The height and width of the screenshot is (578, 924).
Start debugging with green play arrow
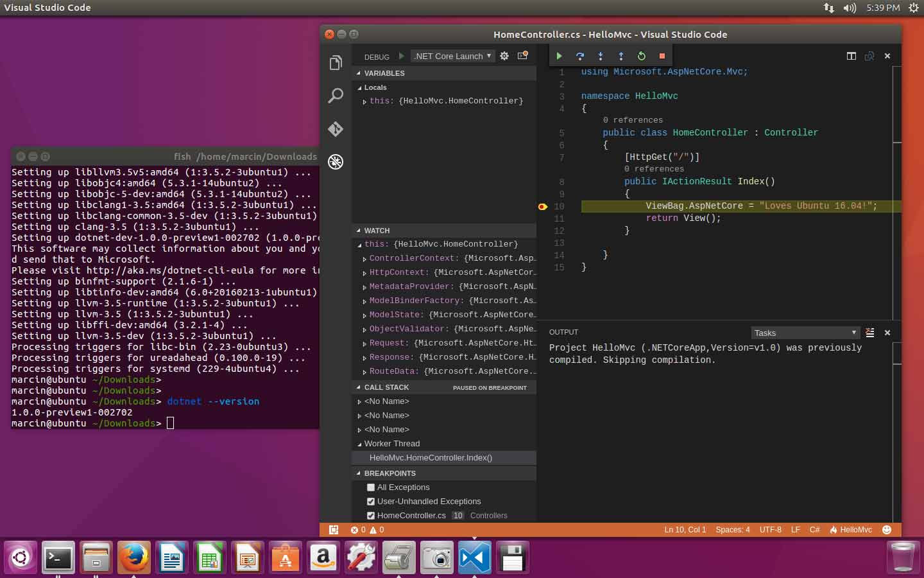(x=402, y=56)
